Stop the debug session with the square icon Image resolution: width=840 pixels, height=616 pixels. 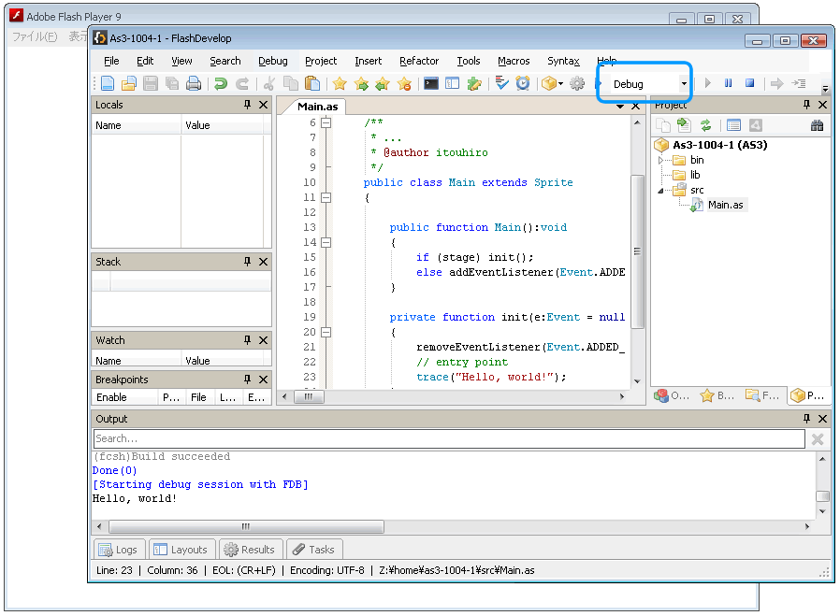[x=749, y=83]
